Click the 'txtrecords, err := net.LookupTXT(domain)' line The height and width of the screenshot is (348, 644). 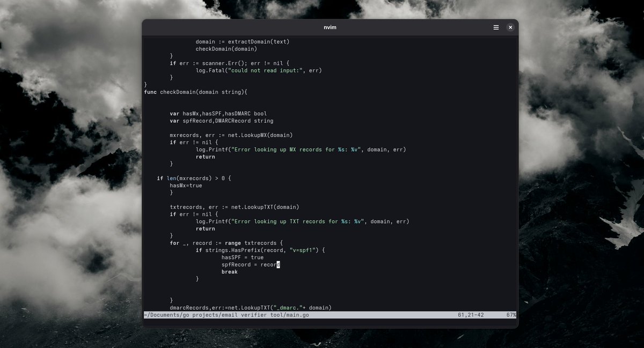click(235, 207)
